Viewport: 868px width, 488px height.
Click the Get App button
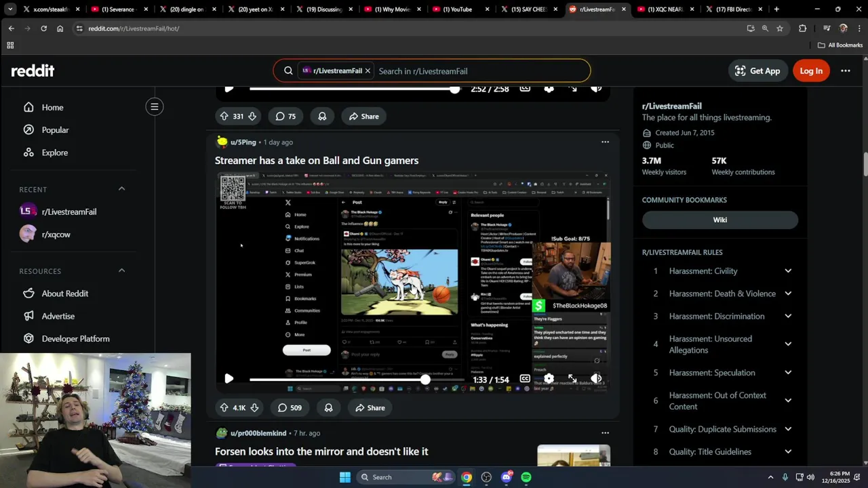(x=757, y=70)
